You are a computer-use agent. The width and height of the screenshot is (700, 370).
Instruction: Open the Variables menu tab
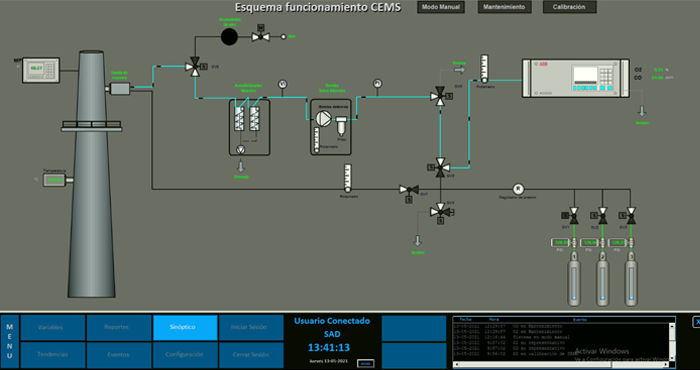click(53, 328)
